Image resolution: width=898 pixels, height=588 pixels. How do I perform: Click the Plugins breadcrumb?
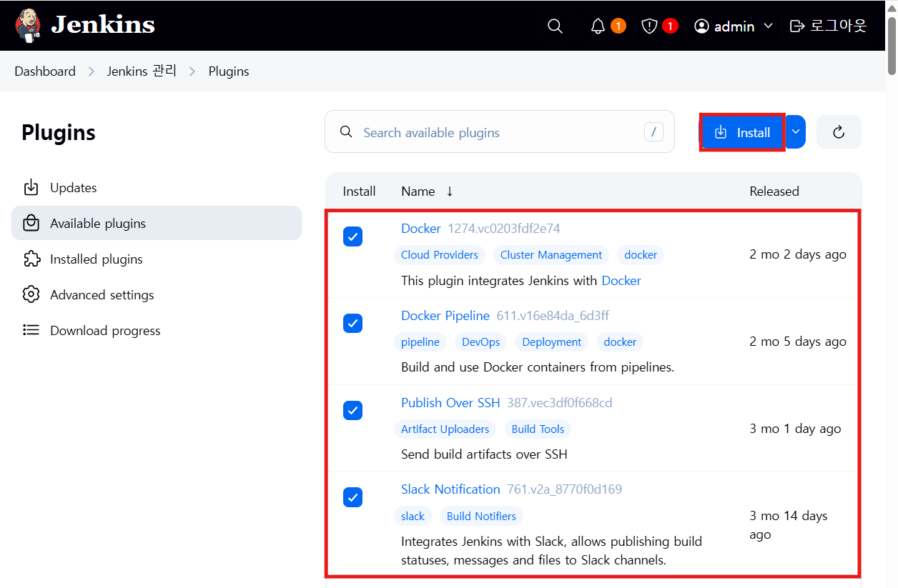(229, 71)
